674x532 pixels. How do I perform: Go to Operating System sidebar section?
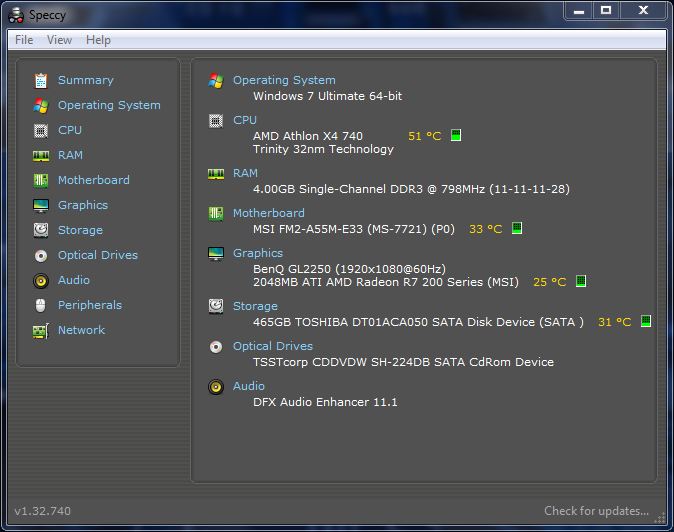pyautogui.click(x=109, y=105)
